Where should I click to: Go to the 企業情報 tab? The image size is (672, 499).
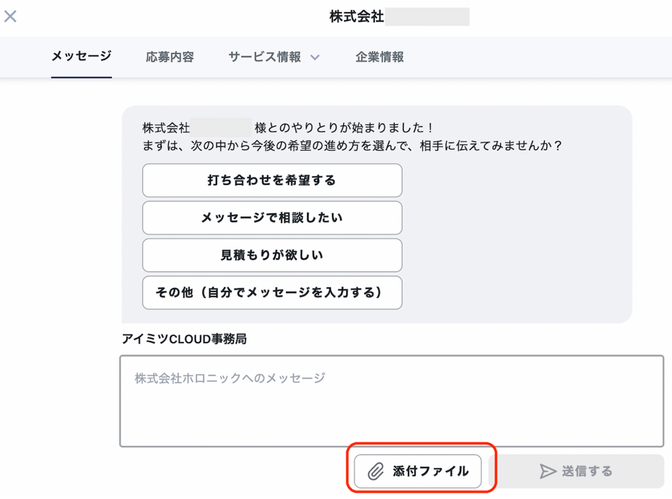point(380,57)
